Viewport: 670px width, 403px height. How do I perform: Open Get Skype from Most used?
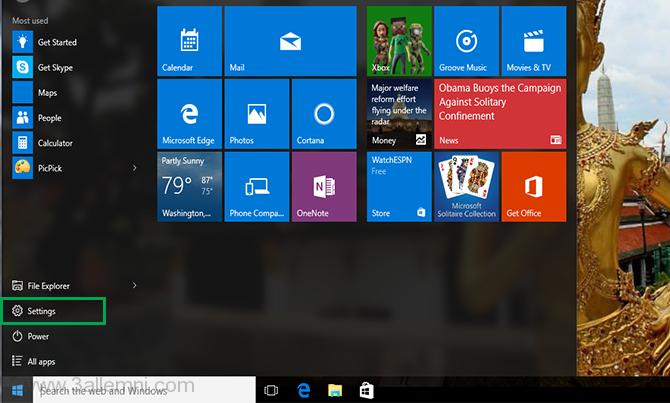[55, 67]
